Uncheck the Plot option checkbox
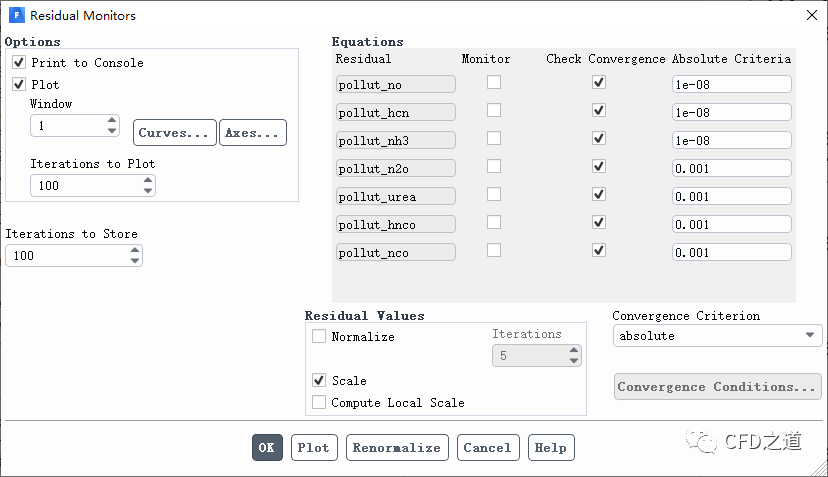This screenshot has height=477, width=828. point(19,85)
